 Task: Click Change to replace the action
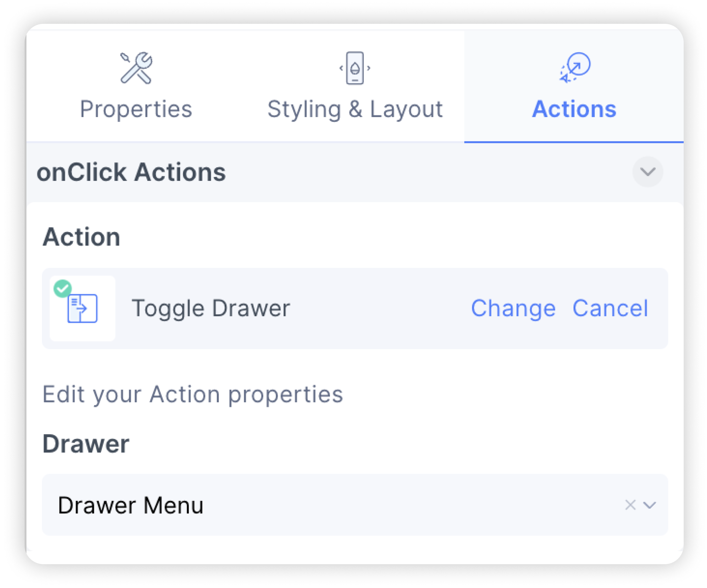tap(514, 308)
